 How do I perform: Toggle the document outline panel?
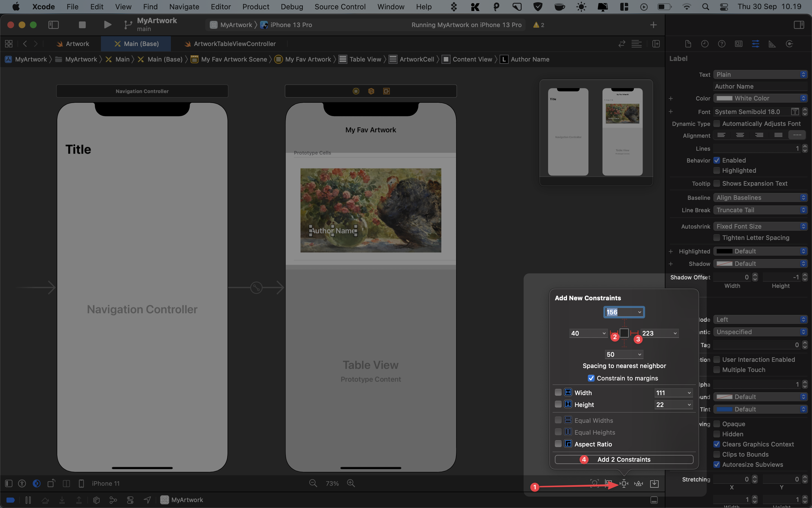click(x=9, y=483)
